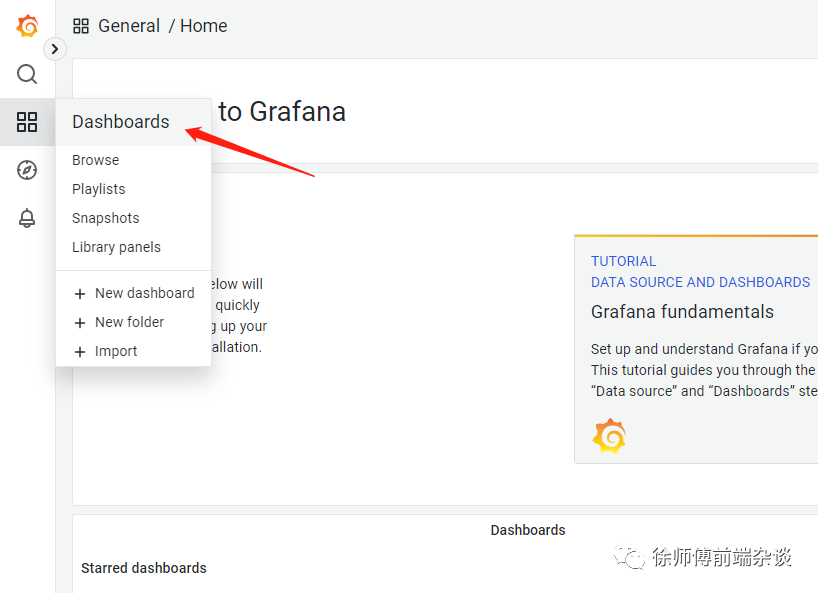
Task: Select Browse in the Dashboards menu
Action: point(95,160)
